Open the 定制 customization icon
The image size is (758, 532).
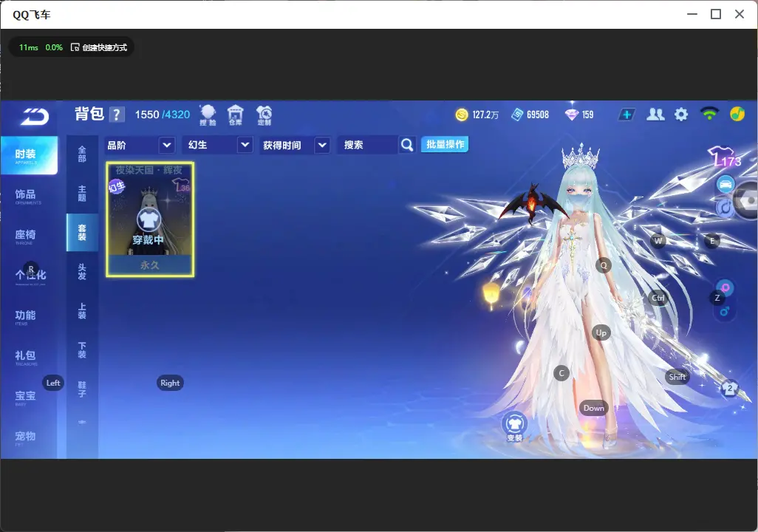pyautogui.click(x=264, y=115)
